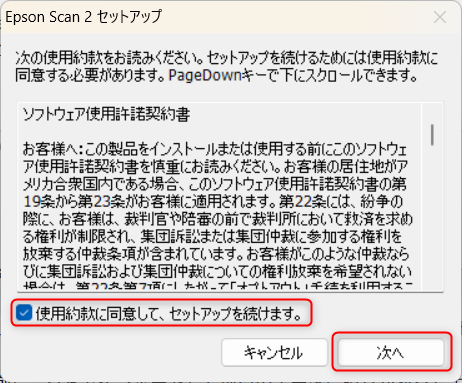Click the paragraph line starting お客様へ
462x383 pixels.
pyautogui.click(x=215, y=149)
